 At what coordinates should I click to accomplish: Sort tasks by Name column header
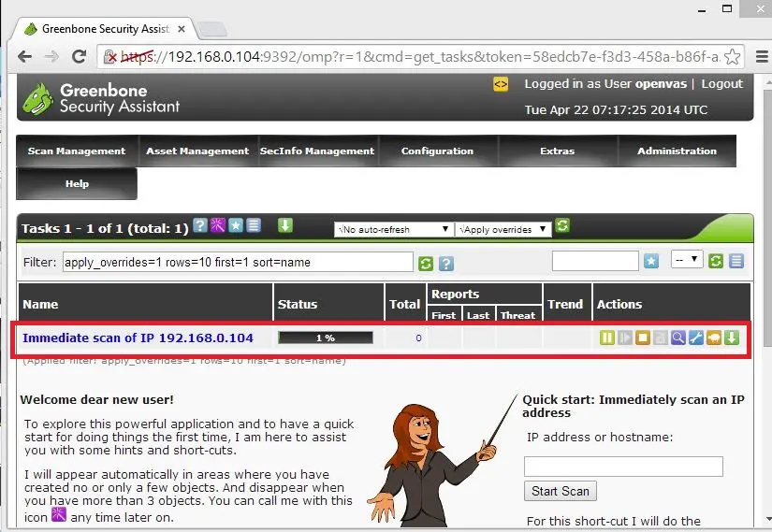click(40, 304)
